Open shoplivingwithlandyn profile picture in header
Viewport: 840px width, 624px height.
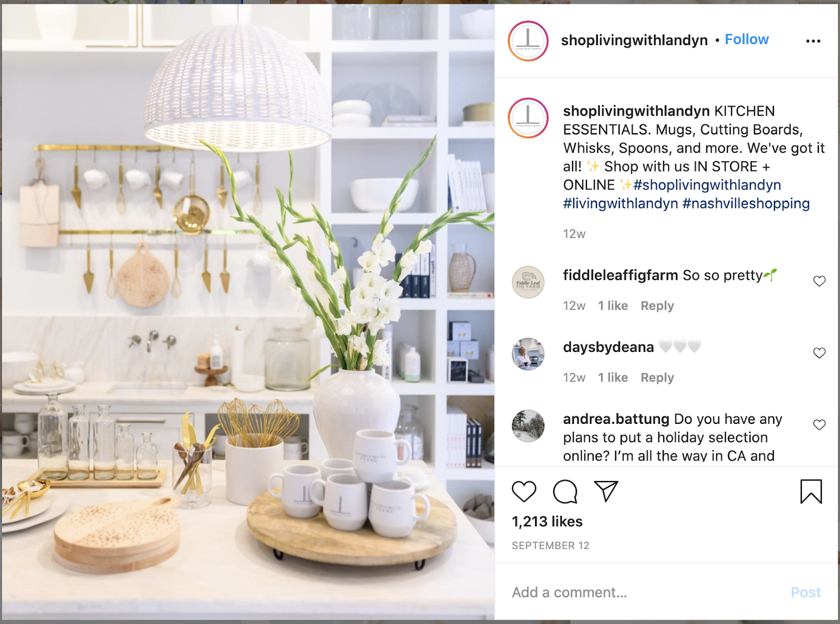(528, 41)
